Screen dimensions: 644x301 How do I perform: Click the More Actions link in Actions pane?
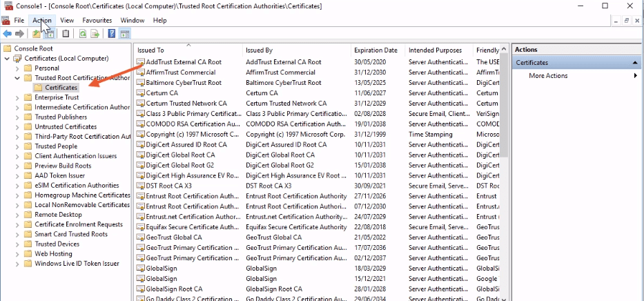coord(548,75)
